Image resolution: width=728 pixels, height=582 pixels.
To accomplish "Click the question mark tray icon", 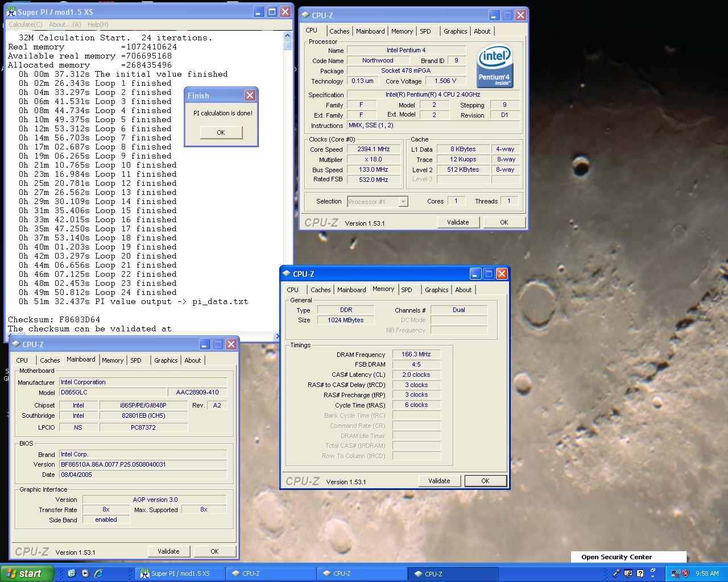I will (x=640, y=573).
